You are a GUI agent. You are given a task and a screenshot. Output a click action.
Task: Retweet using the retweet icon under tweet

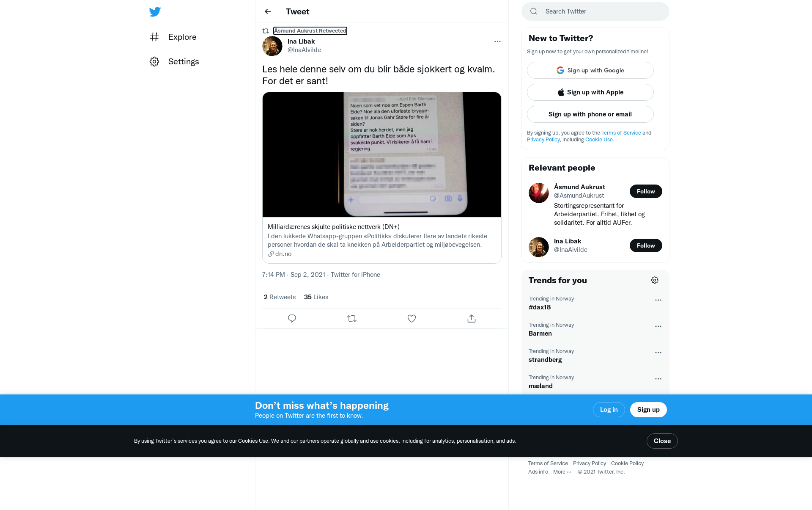352,318
